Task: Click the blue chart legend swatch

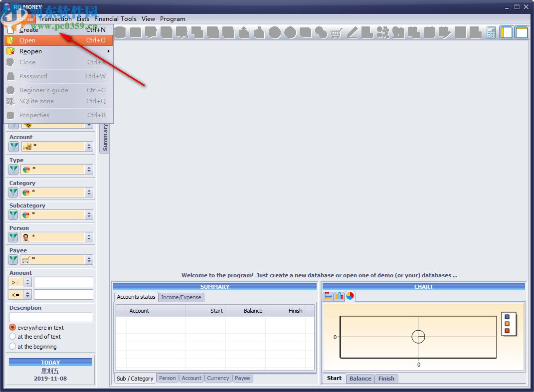Action: 507,317
